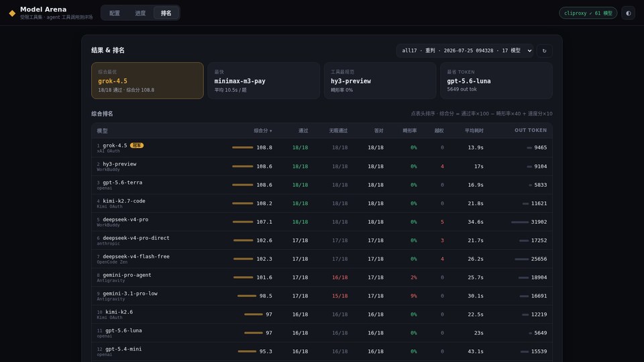Open the minimax-m3-pay 最快 card
The image size is (644, 362).
(x=264, y=80)
